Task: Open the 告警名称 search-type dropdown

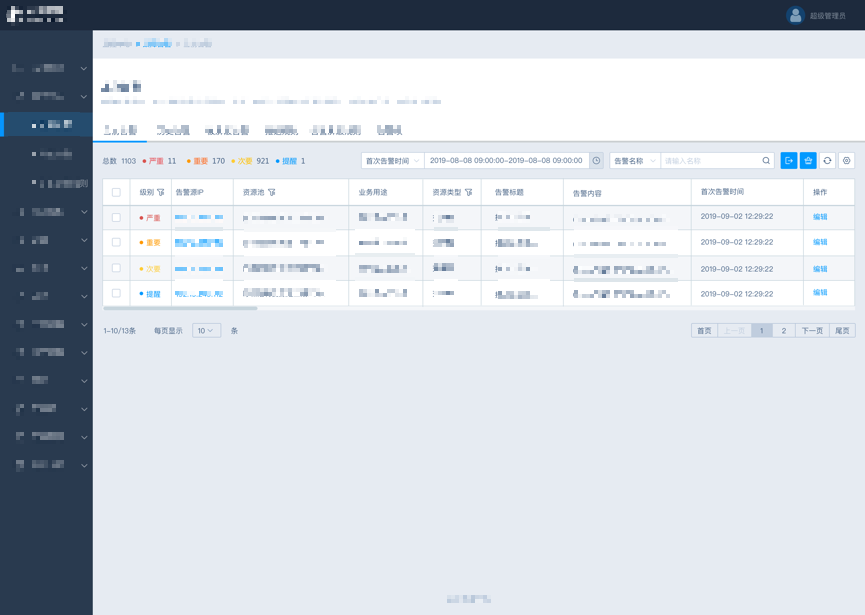Action: pos(635,161)
